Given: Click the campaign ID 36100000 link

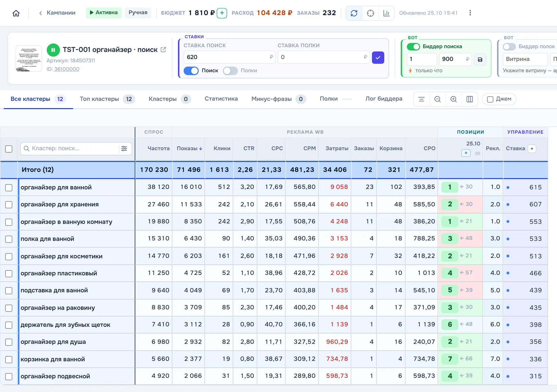Looking at the screenshot, I should (x=67, y=69).
